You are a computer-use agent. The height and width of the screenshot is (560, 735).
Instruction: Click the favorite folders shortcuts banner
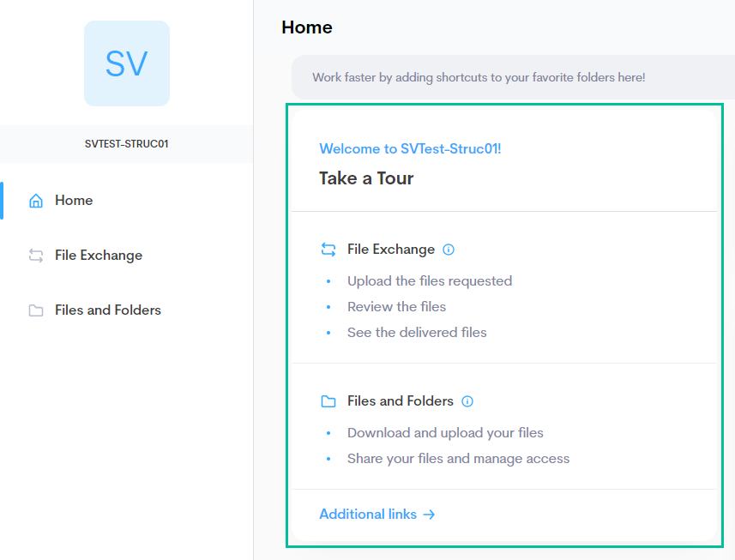[x=513, y=77]
